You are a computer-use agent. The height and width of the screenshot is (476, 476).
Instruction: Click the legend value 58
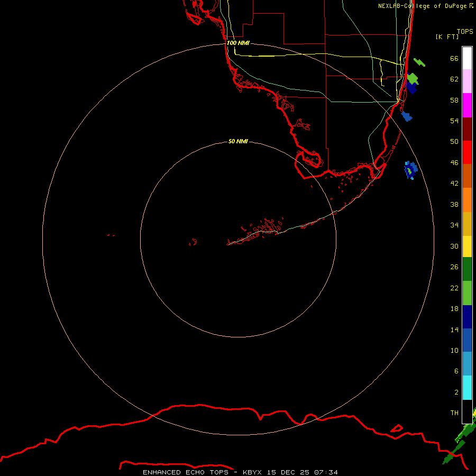(x=454, y=100)
